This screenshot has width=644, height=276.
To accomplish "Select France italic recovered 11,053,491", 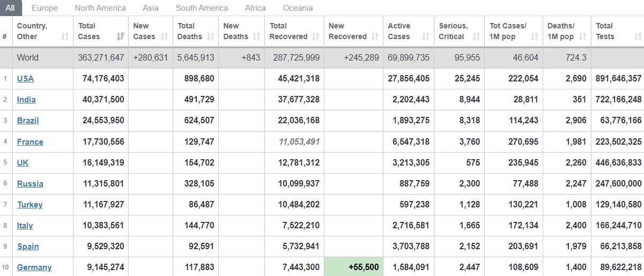I will (299, 141).
